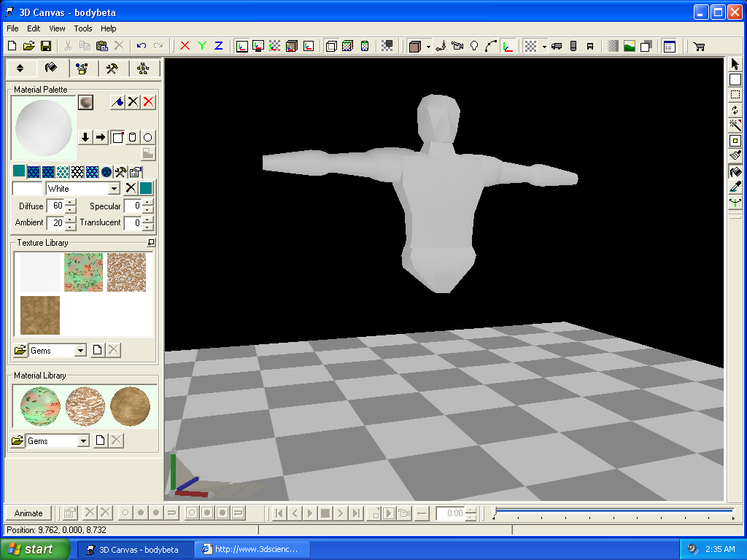The width and height of the screenshot is (747, 560).
Task: Open the View menu
Action: tap(57, 28)
